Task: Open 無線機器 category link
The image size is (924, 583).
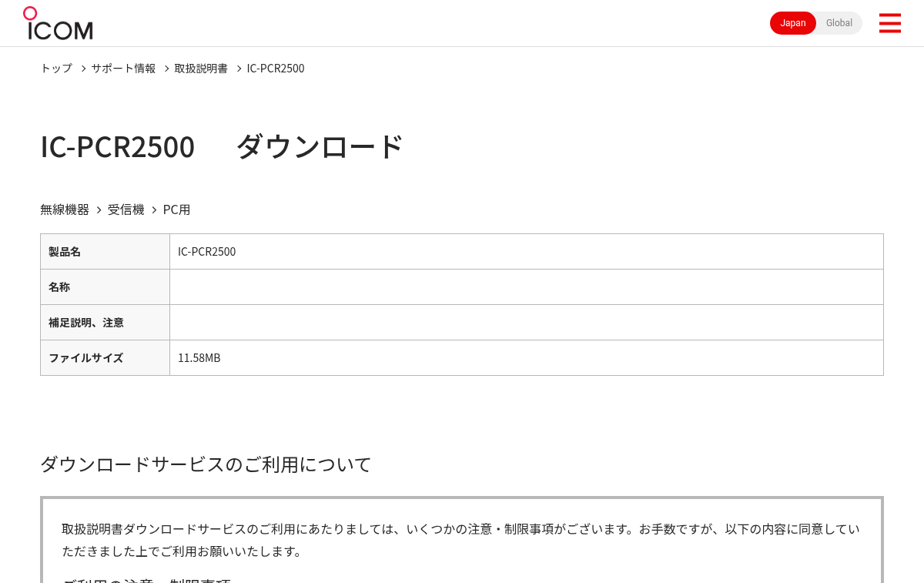Action: point(65,209)
